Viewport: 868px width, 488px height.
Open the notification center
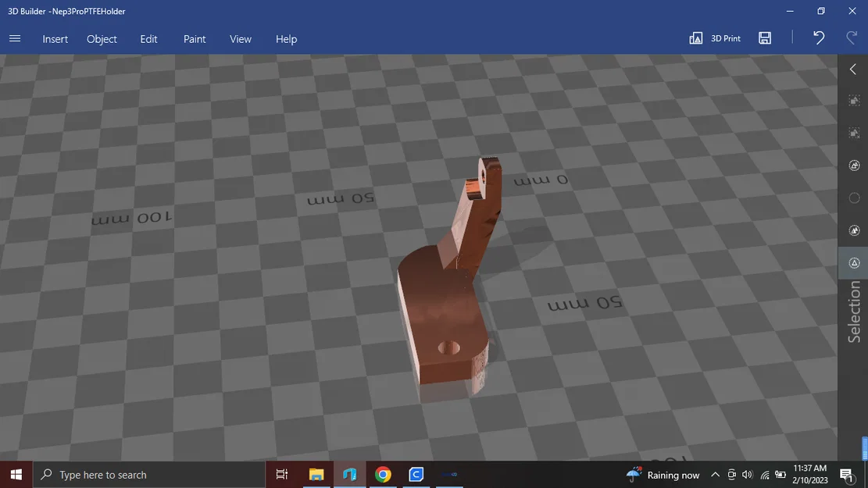pos(846,475)
